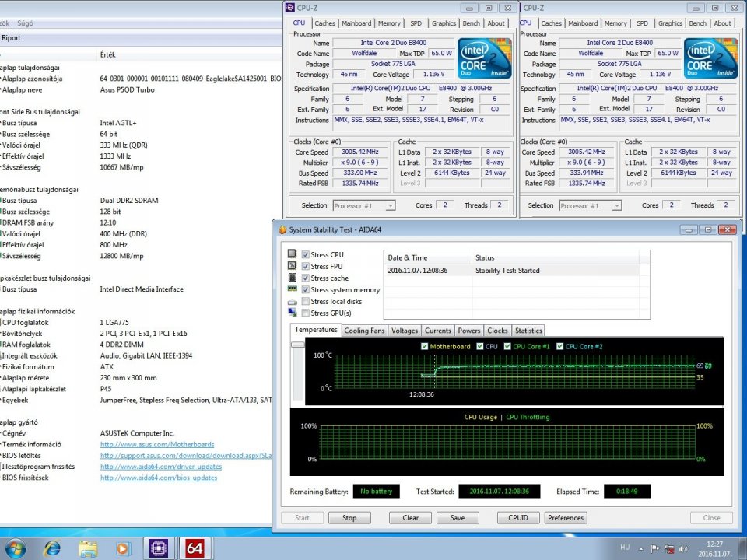Viewport: 747px width, 560px height.
Task: Launch Windows Media Player from taskbar
Action: tap(123, 548)
